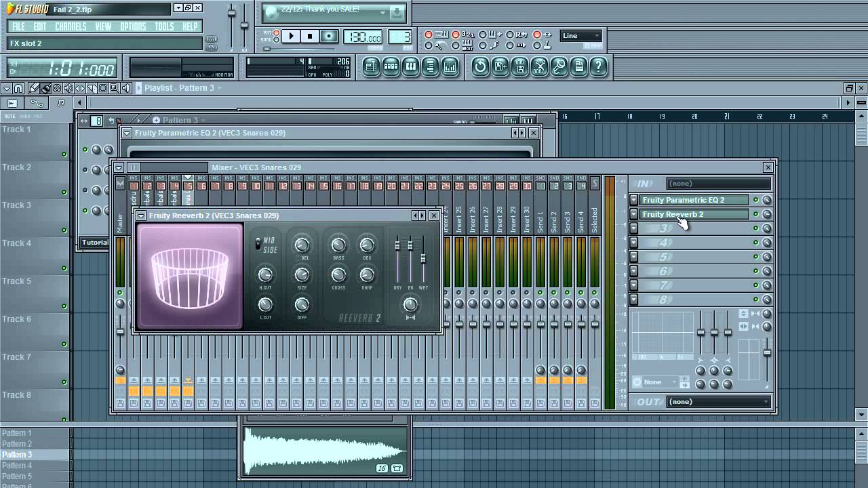
Task: Click the one-click audio recording microphone icon
Action: [x=559, y=66]
